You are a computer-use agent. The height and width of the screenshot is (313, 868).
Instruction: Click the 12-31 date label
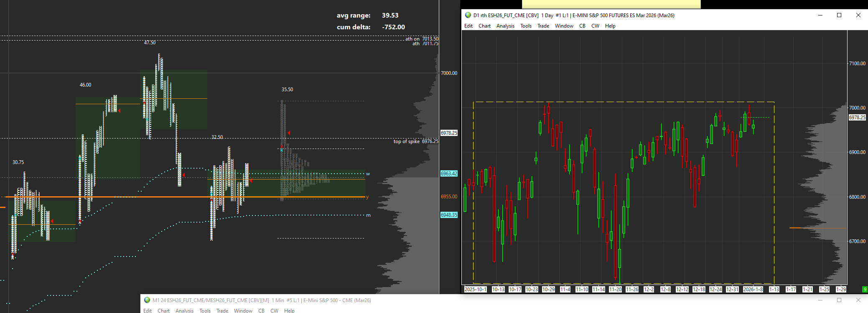[732, 289]
